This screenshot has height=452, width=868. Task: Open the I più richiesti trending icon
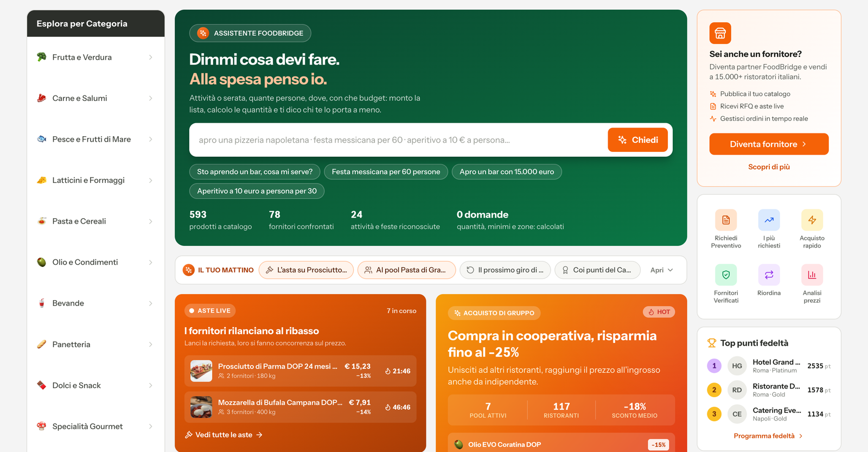click(x=769, y=220)
